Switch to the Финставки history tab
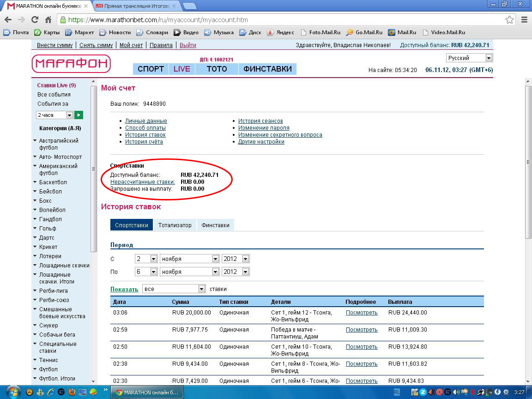Image resolution: width=532 pixels, height=399 pixels. tap(216, 225)
